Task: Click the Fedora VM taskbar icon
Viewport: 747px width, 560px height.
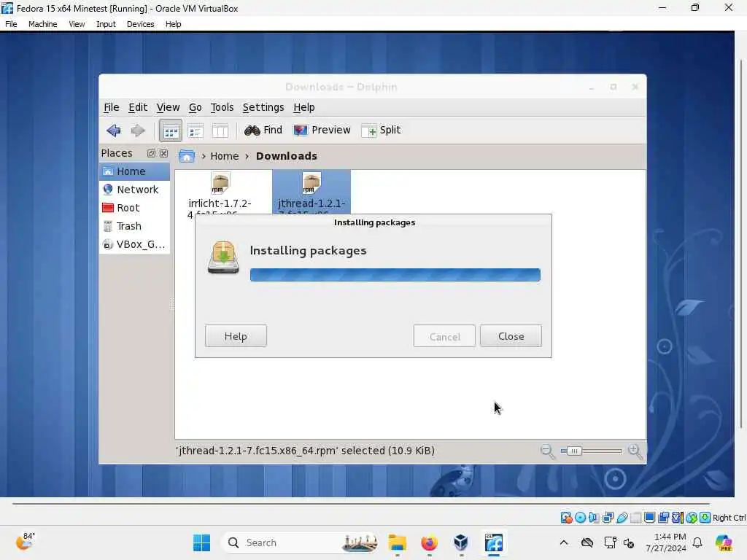Action: pos(494,542)
